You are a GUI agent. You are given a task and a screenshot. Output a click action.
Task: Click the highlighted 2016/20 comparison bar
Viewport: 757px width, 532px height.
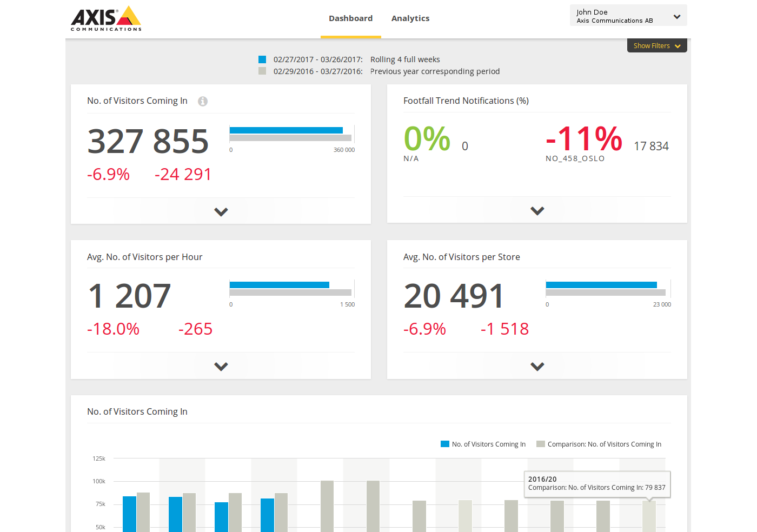tap(649, 516)
